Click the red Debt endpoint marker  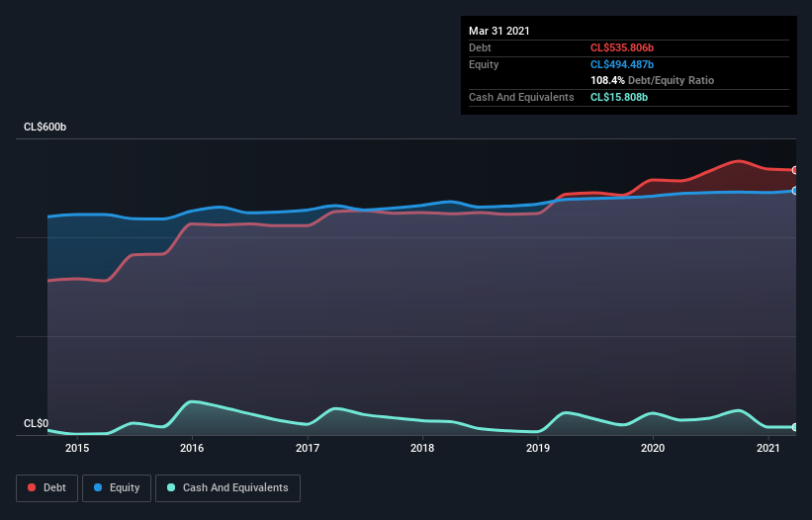pyautogui.click(x=795, y=170)
